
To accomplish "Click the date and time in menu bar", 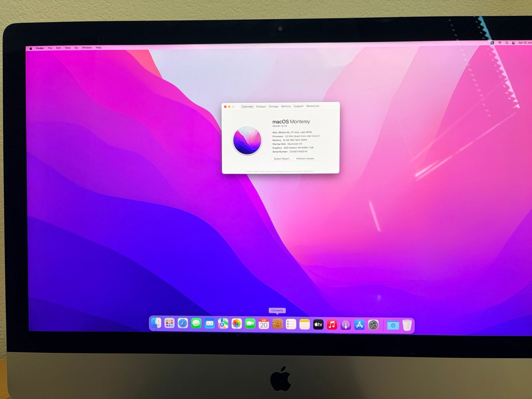I will tap(525, 43).
